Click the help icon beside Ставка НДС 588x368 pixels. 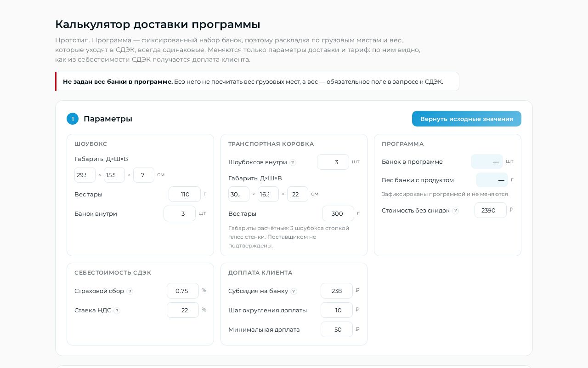(117, 310)
